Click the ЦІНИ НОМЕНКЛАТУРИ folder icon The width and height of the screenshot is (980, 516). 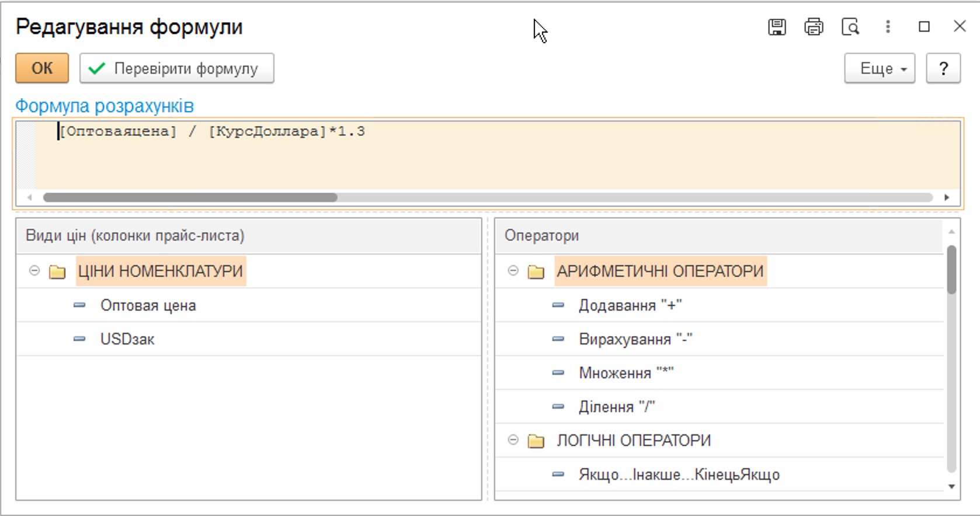pos(57,271)
